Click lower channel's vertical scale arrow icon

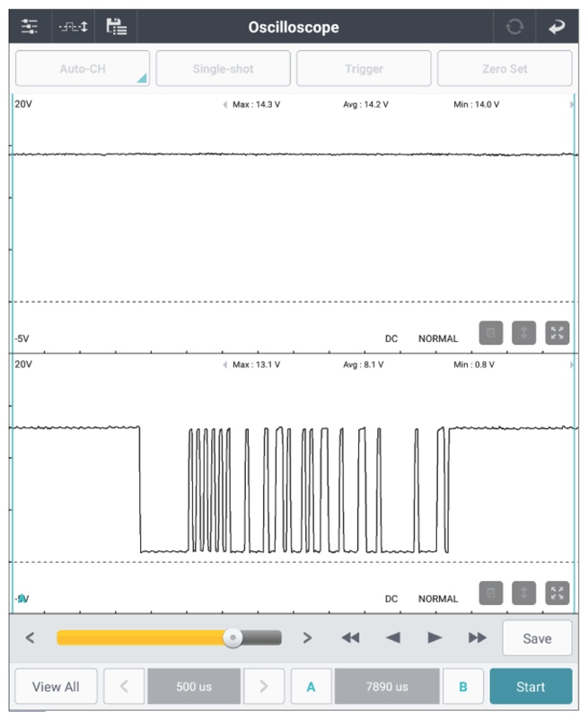click(523, 593)
